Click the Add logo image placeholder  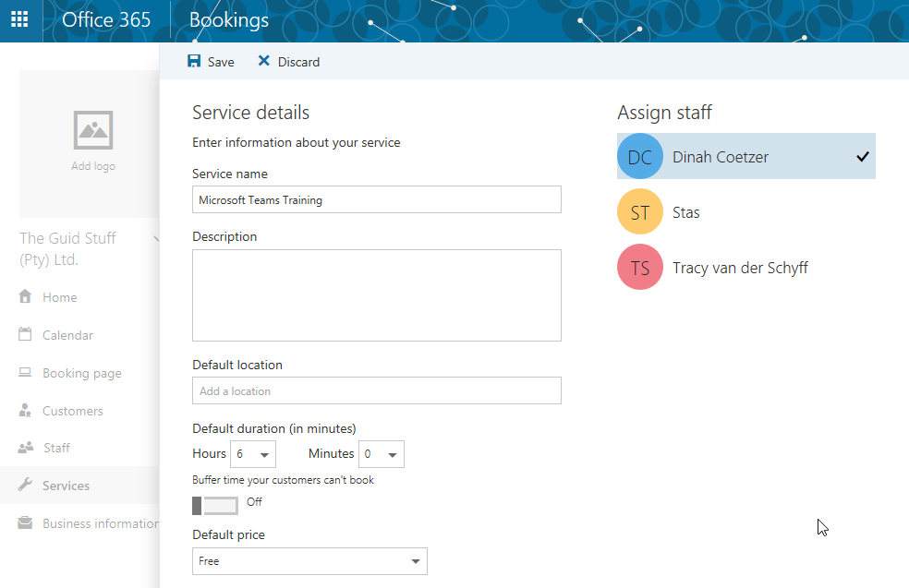93,140
